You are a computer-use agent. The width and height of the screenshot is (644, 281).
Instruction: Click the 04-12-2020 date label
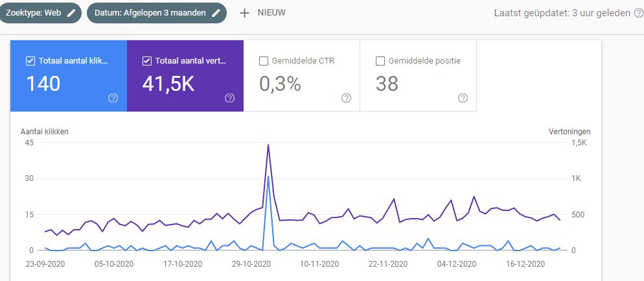point(457,263)
